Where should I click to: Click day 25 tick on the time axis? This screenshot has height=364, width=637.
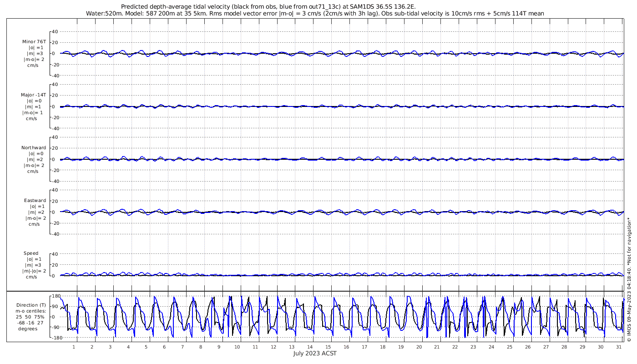point(510,347)
